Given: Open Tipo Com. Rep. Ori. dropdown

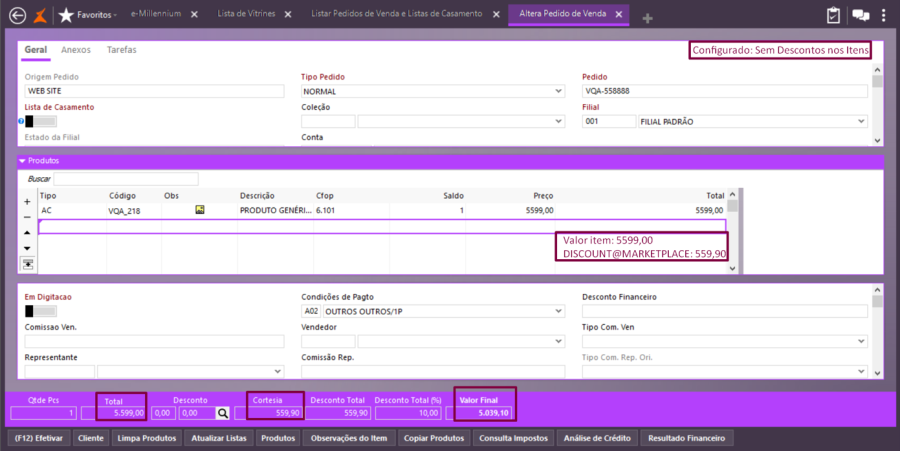Looking at the screenshot, I should (x=861, y=371).
